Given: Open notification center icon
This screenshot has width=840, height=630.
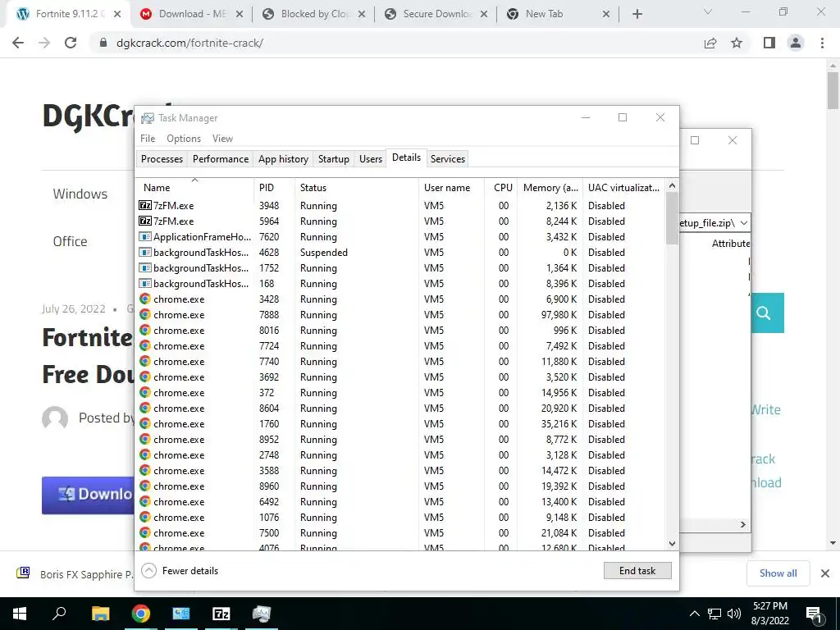Looking at the screenshot, I should tap(814, 614).
